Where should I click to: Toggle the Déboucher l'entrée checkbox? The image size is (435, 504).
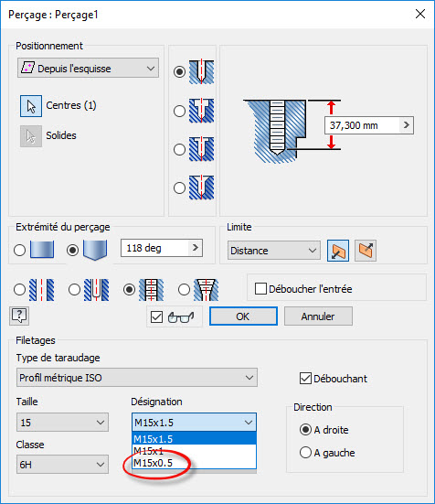coord(260,289)
